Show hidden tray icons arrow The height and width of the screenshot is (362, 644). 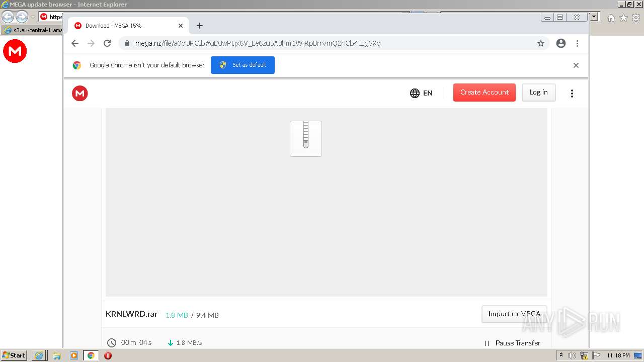(x=561, y=355)
